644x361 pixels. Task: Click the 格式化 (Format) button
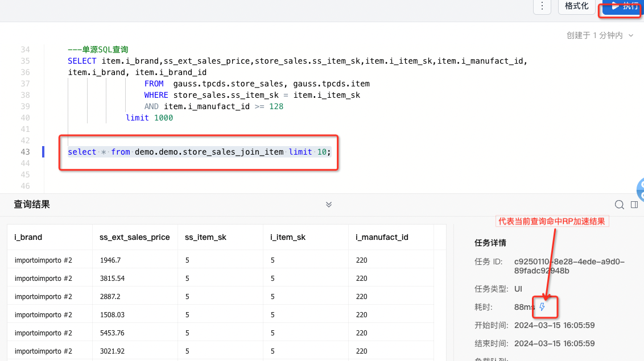point(576,6)
